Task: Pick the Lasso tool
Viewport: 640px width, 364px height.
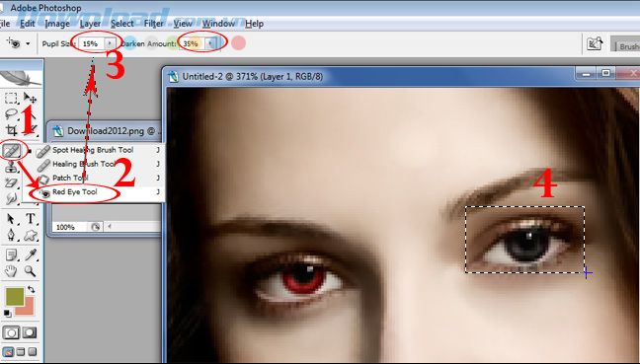Action: point(11,113)
